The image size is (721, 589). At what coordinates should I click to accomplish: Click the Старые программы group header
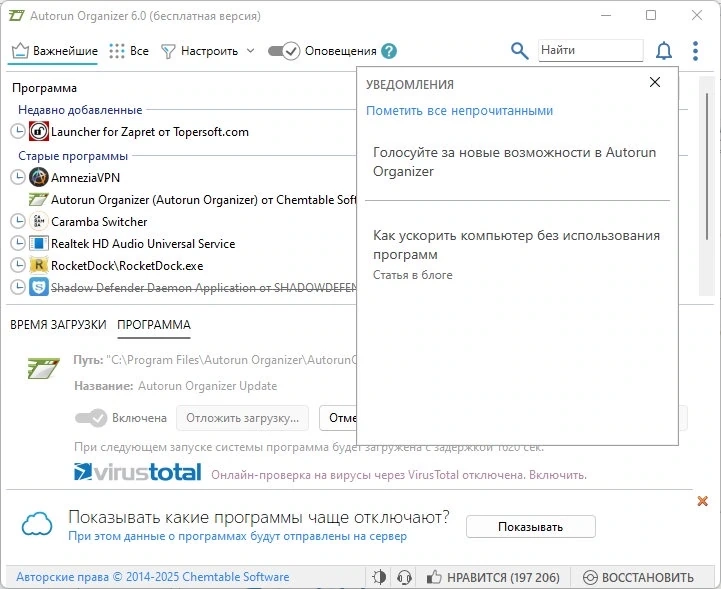pyautogui.click(x=73, y=156)
